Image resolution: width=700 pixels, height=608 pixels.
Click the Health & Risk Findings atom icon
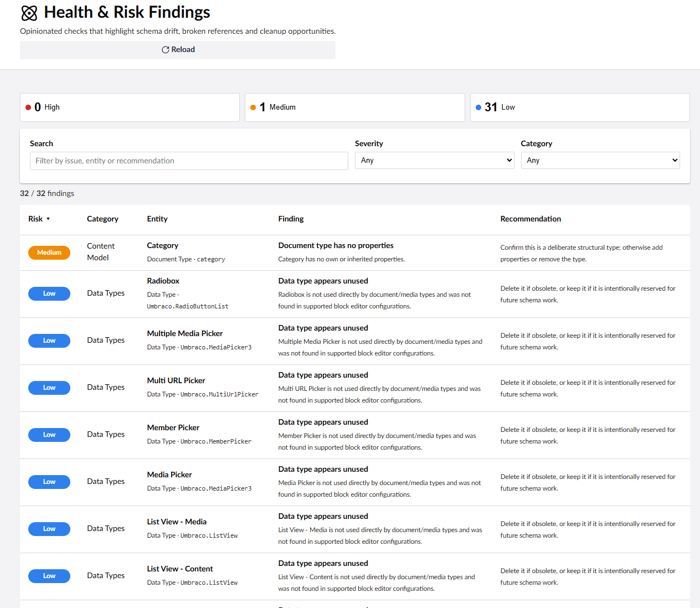pos(29,13)
